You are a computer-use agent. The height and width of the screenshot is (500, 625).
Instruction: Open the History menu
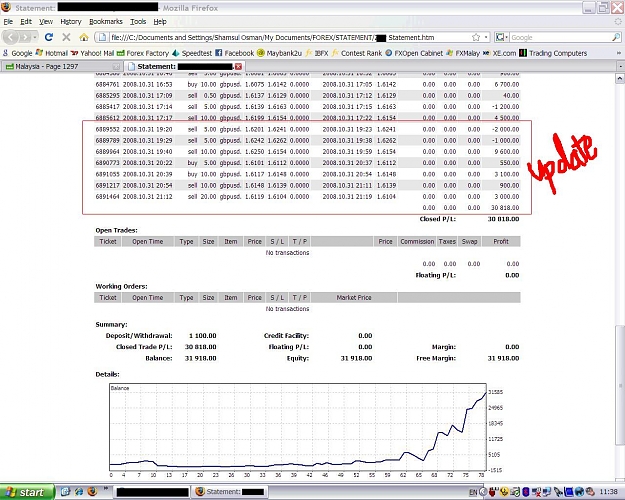tap(71, 22)
